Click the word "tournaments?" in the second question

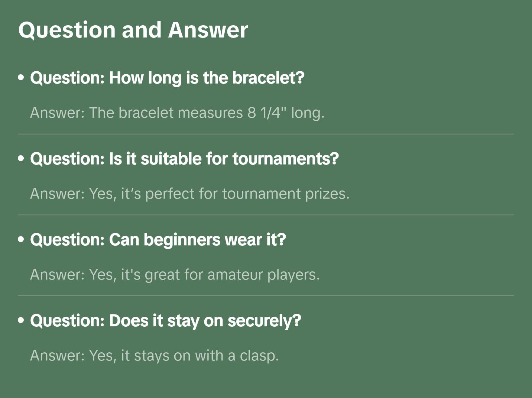click(x=285, y=159)
